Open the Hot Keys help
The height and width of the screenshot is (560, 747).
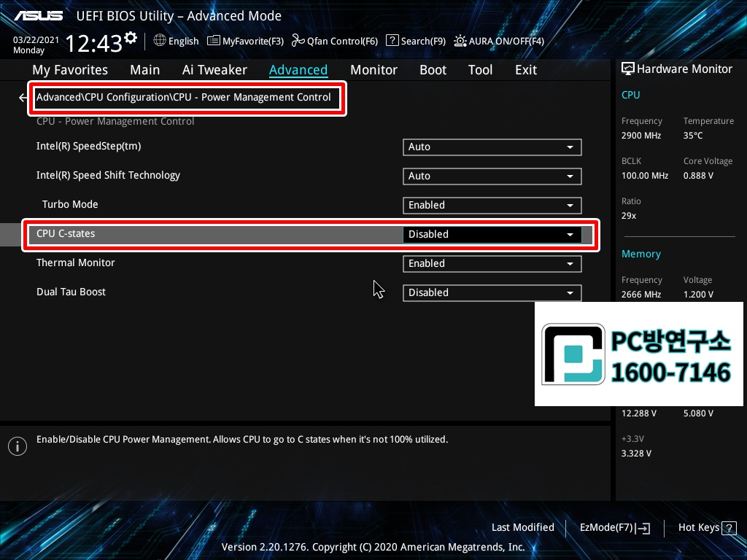(x=707, y=528)
